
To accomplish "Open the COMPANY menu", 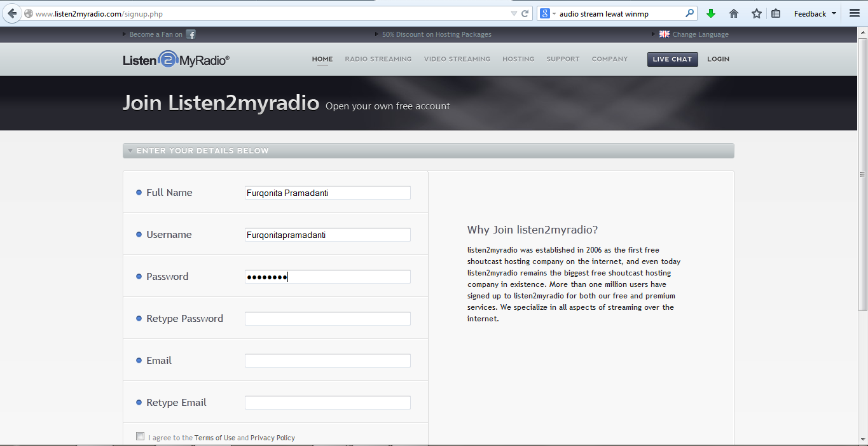I will 610,59.
